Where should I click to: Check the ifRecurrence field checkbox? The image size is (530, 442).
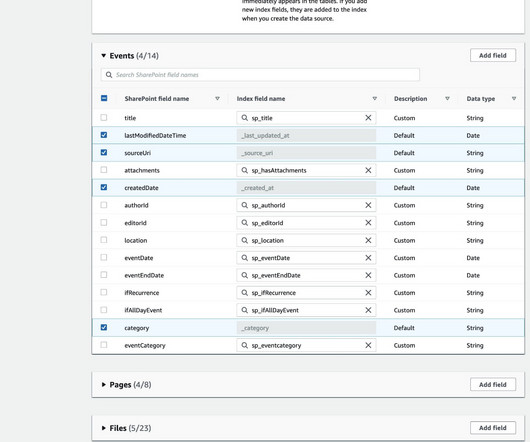(104, 292)
